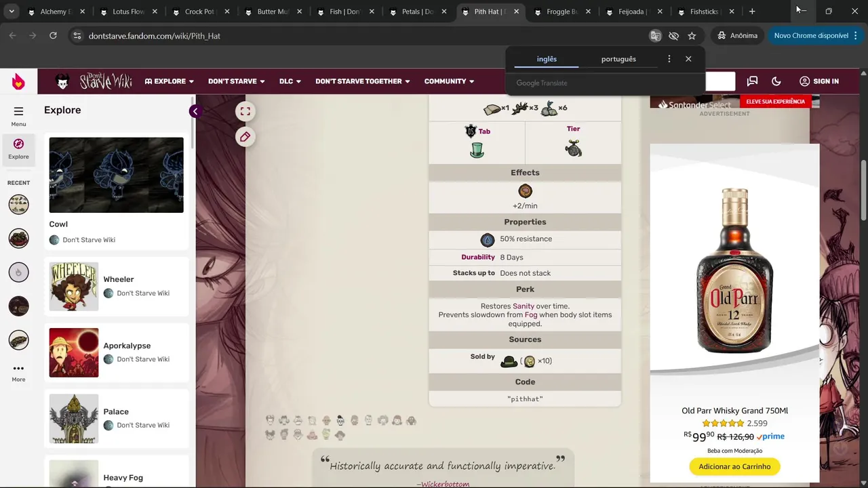Open the Aporkalypse article link
868x488 pixels.
[x=127, y=346]
